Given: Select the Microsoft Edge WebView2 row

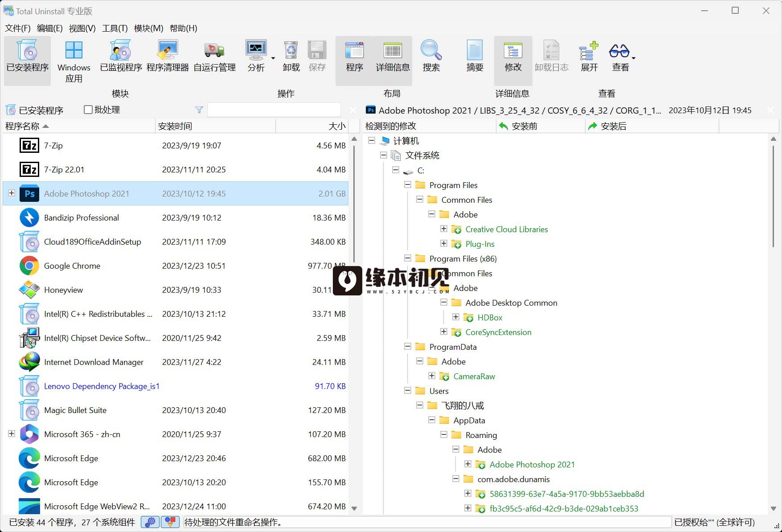Looking at the screenshot, I should 176,506.
